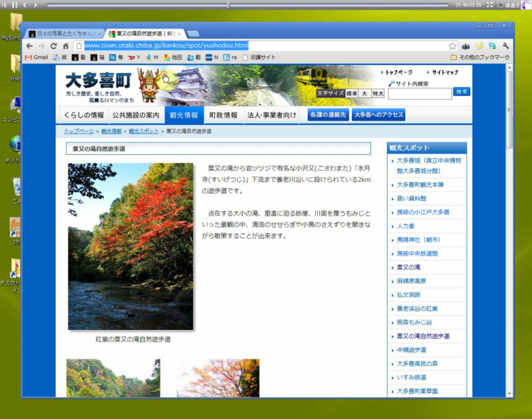This screenshot has width=532, height=419.
Task: Open the 養老渓谷の紅葉 sidebar link
Action: tap(418, 309)
